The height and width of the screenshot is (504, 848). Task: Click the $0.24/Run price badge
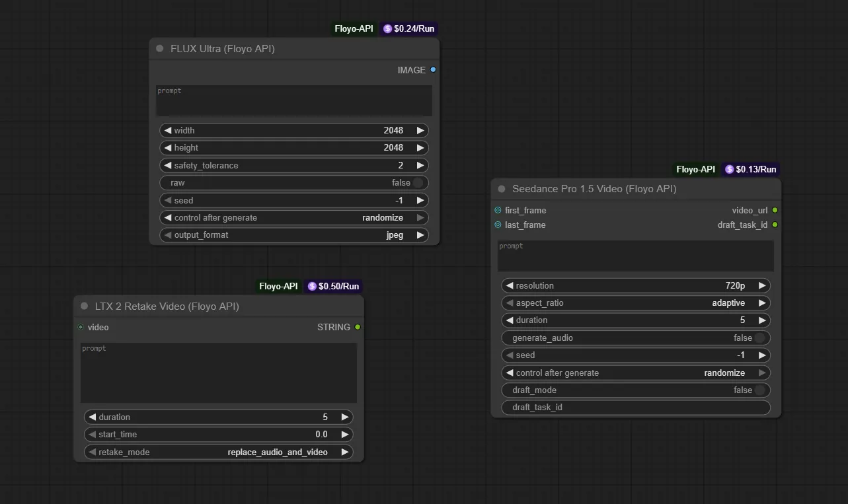(408, 29)
